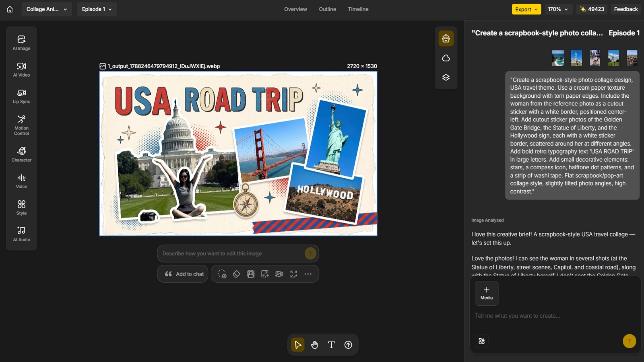
Task: Open the first coastal reference thumbnail
Action: (558, 58)
